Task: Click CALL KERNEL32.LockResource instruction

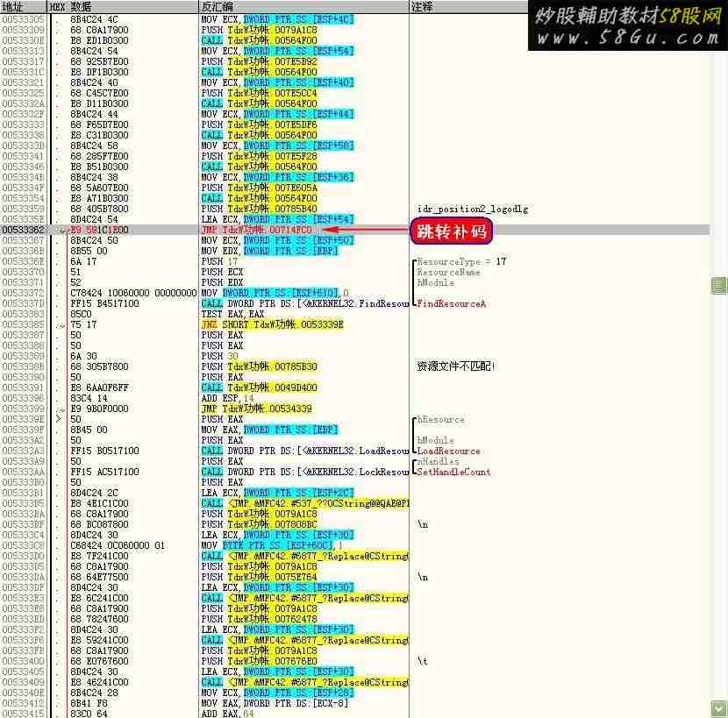Action: click(304, 472)
